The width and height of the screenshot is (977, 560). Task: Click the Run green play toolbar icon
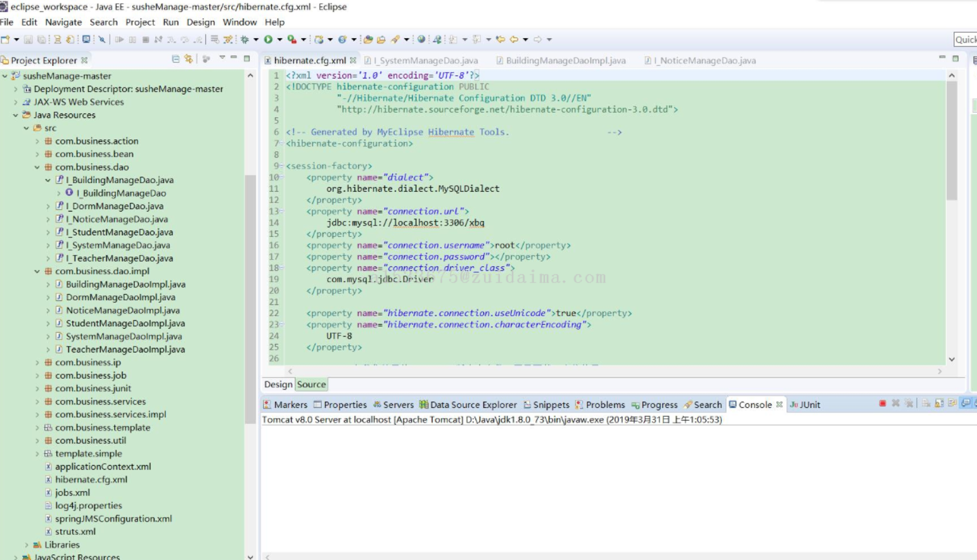point(268,39)
